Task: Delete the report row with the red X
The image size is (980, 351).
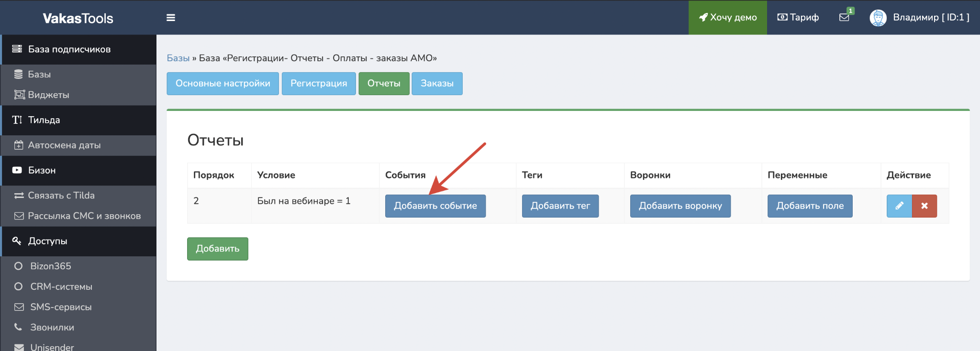Action: point(924,206)
